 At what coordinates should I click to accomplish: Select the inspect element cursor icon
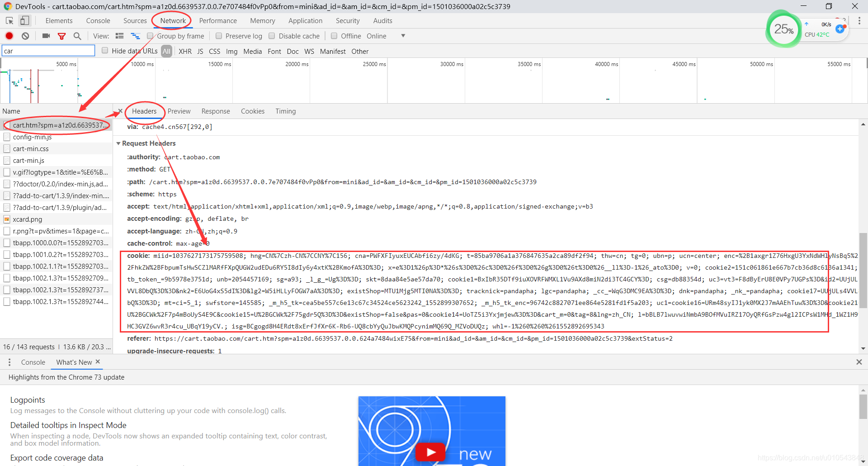coord(9,21)
